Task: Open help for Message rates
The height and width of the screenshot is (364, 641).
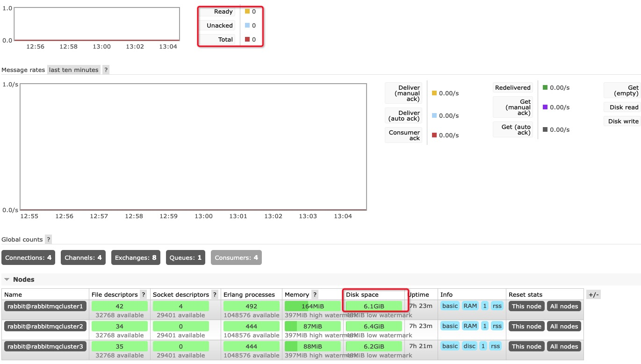Action: 106,70
